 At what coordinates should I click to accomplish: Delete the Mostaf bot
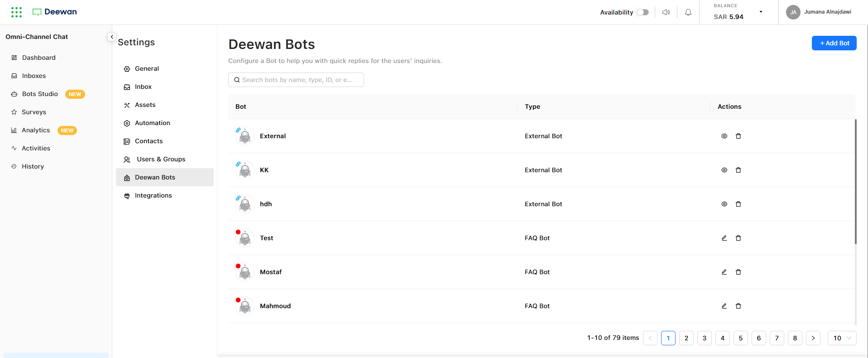coord(738,272)
